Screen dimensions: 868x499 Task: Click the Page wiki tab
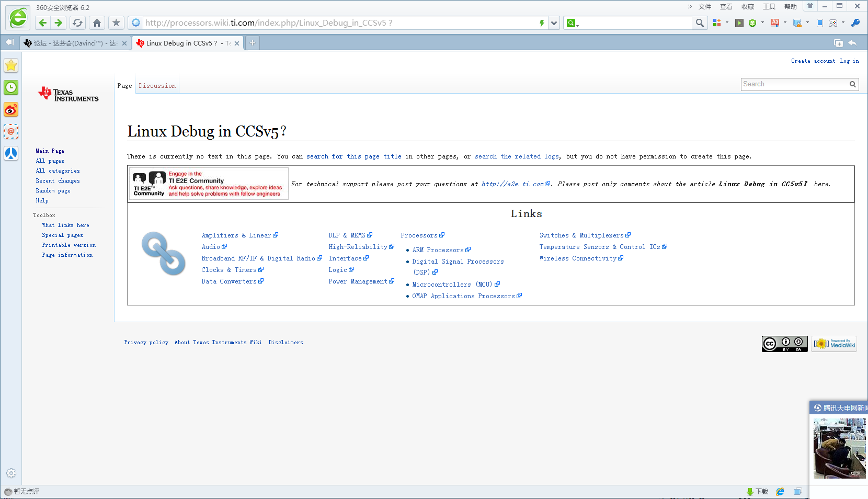point(124,86)
